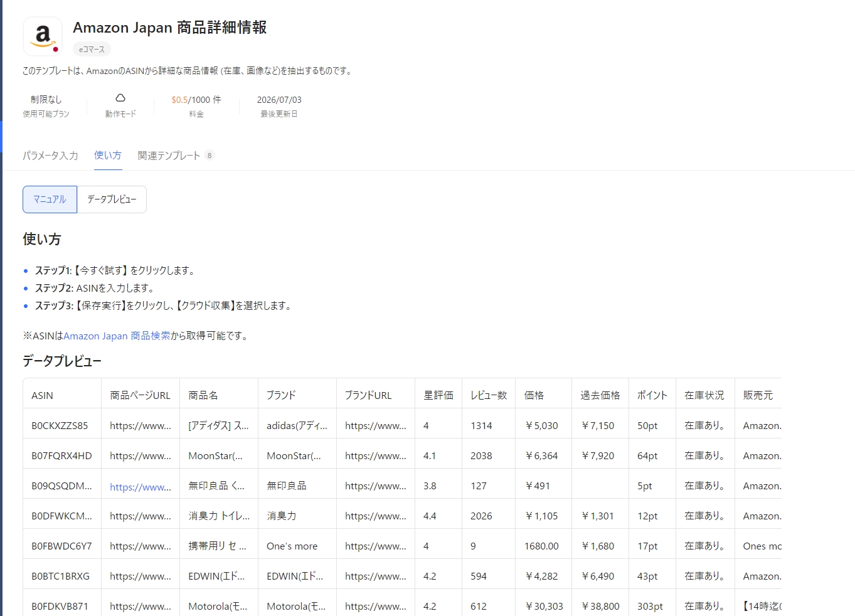Switch to the 使い方 tab

tap(108, 155)
